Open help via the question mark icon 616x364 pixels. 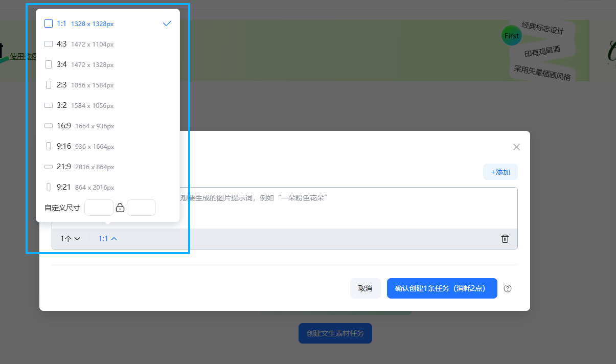click(507, 288)
